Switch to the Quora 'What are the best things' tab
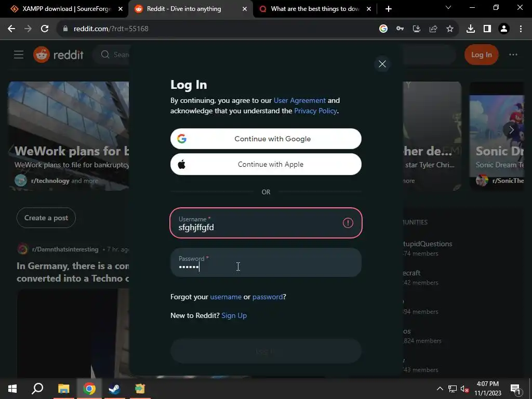Image resolution: width=532 pixels, height=399 pixels. point(314,9)
